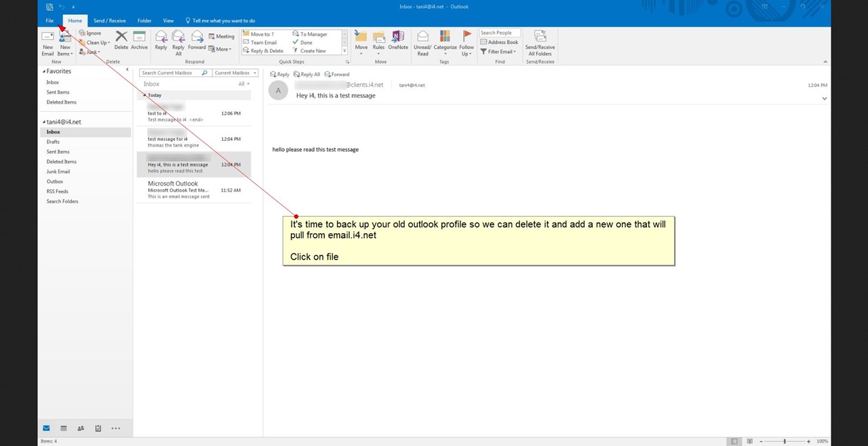Image resolution: width=868 pixels, height=446 pixels.
Task: Click the Search Current Mailbox field
Action: (x=171, y=73)
